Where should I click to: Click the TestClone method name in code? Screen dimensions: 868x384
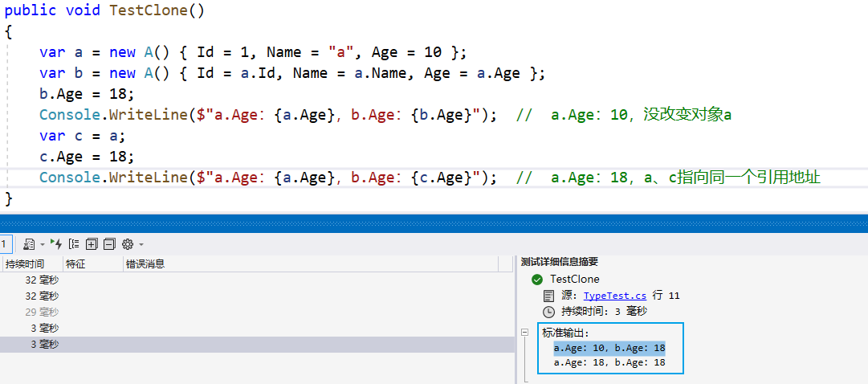[149, 10]
